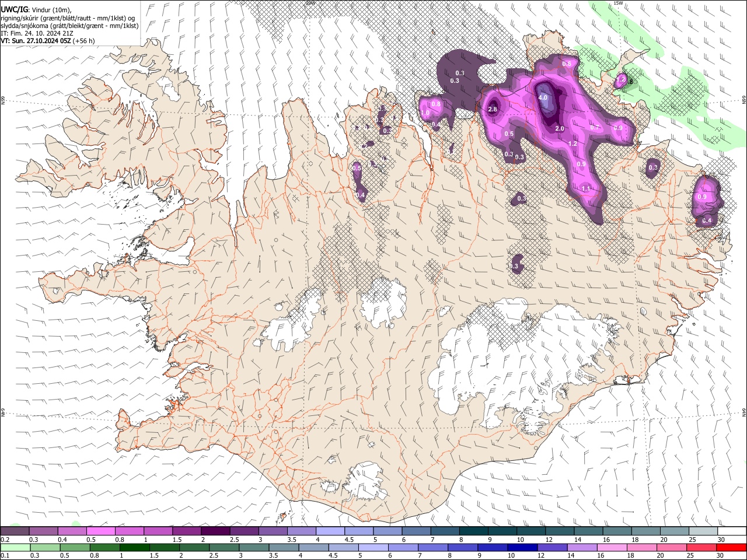Pick the upper legend swatch between 16 and 18
Screen dimensions: 747x560
[617, 531]
